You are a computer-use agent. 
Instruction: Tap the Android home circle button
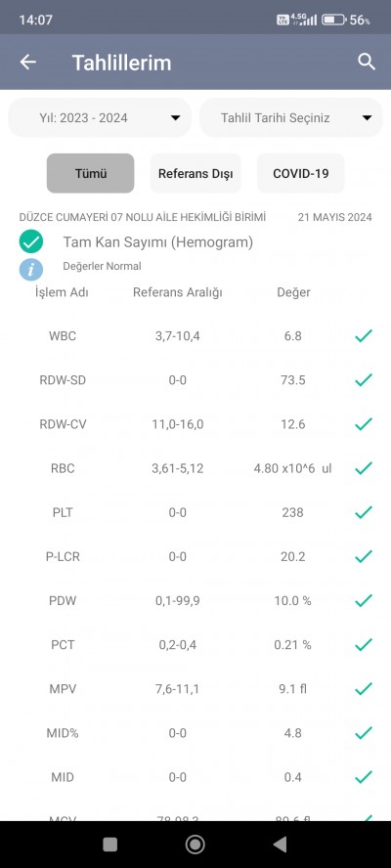[x=195, y=845]
